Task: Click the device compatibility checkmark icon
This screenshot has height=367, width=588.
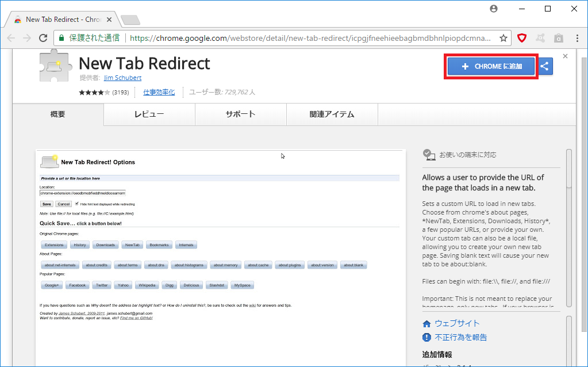Action: [x=429, y=155]
